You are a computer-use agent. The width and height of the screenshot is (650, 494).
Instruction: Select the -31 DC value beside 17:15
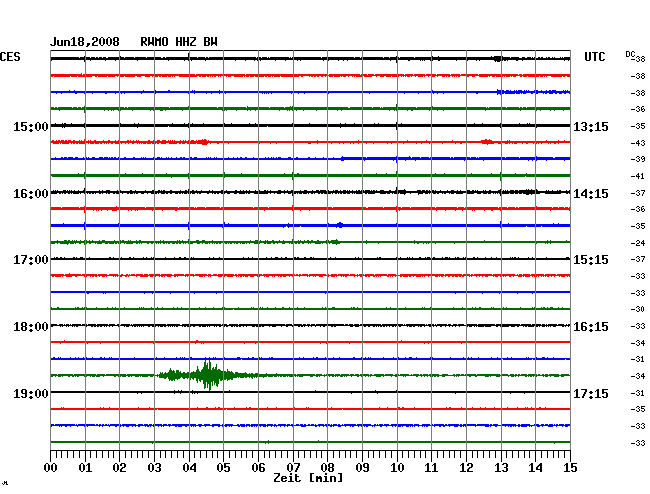click(638, 393)
